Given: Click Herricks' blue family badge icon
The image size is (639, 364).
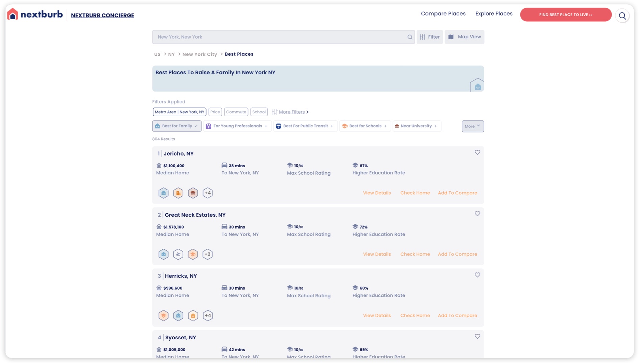Looking at the screenshot, I should 178,316.
